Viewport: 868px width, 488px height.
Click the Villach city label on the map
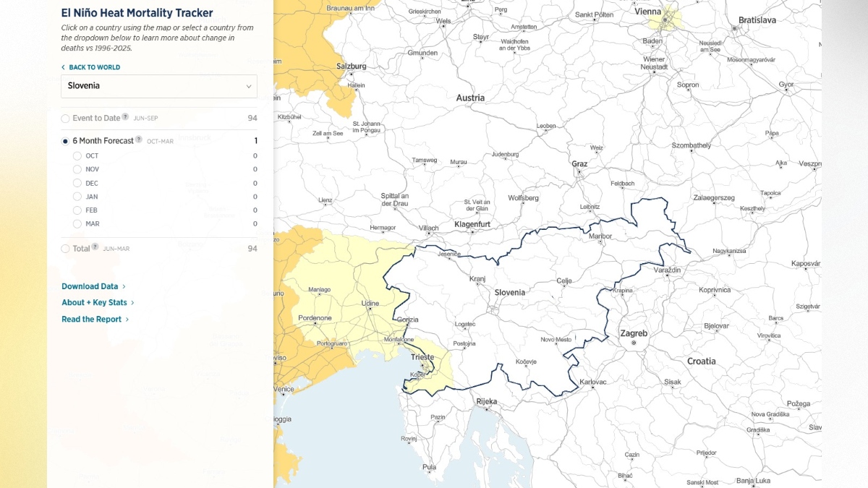click(x=429, y=228)
